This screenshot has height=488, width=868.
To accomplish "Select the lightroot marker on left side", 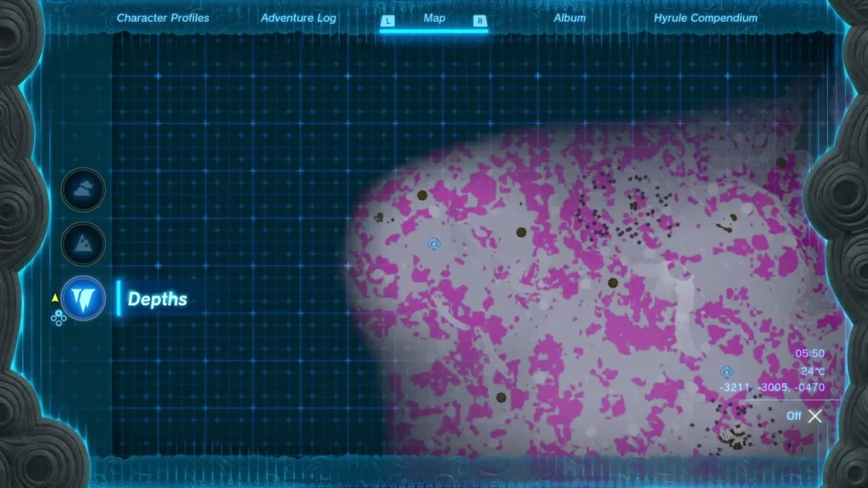I will [434, 243].
